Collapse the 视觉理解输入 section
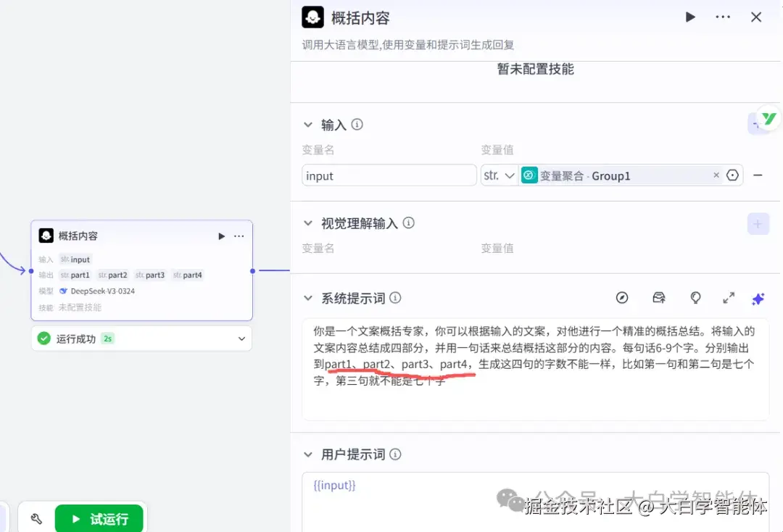This screenshot has width=783, height=532. [x=310, y=223]
